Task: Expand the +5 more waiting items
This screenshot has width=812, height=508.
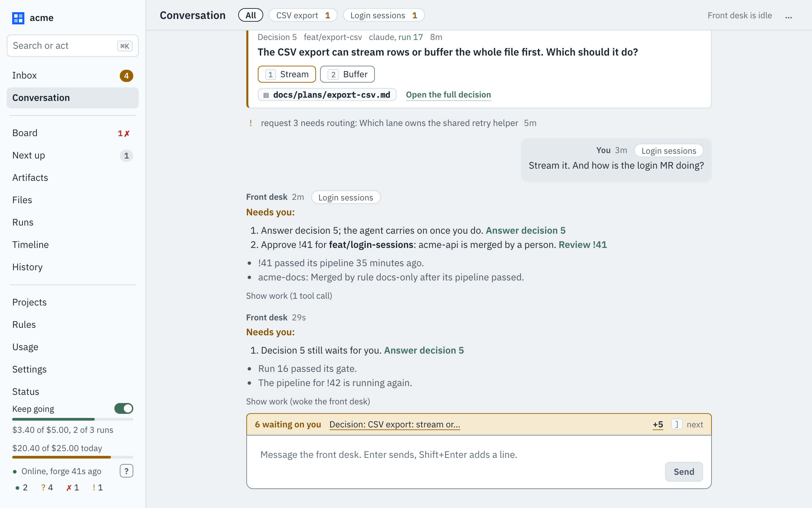Action: click(658, 424)
